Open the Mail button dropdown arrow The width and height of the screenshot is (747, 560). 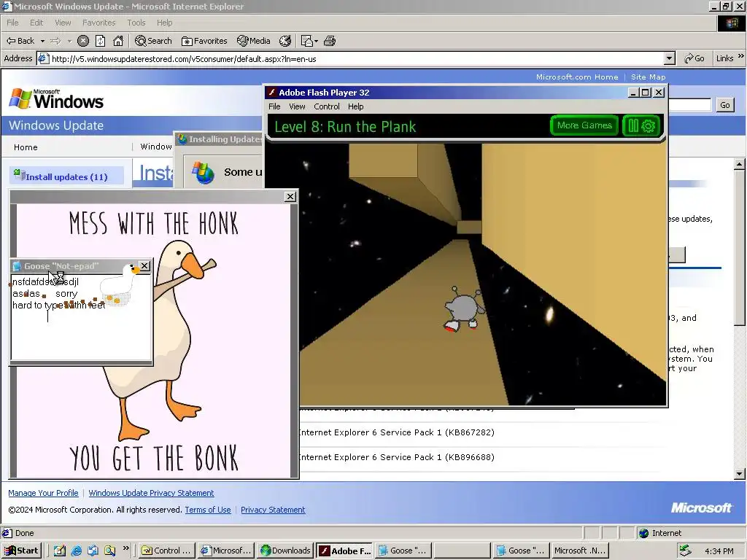click(316, 42)
